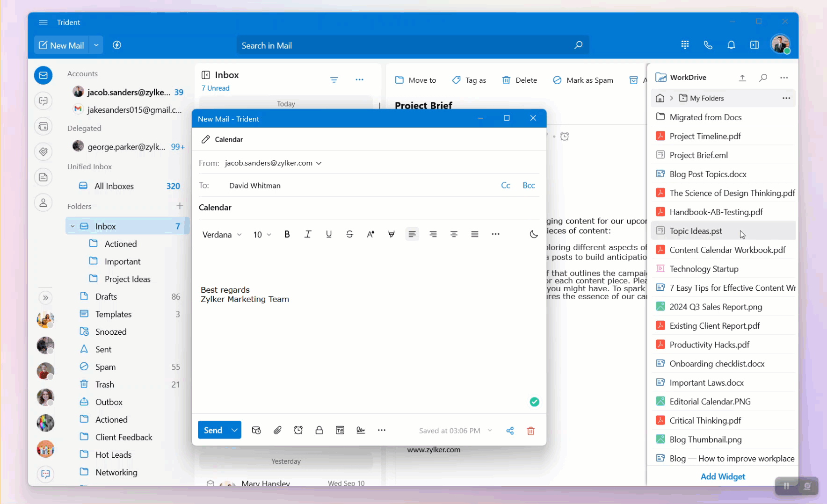Expand the left sidebar with double chevron
Screen dimensions: 827x504
click(x=45, y=298)
